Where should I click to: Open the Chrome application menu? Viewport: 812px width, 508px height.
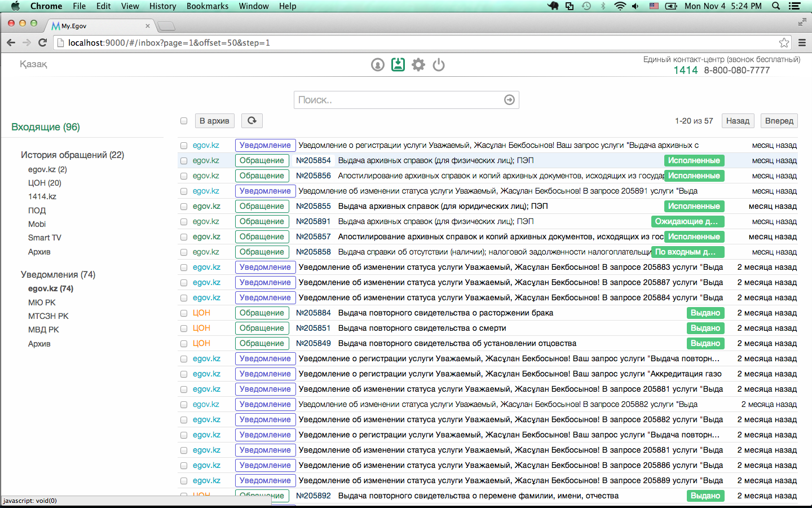46,6
